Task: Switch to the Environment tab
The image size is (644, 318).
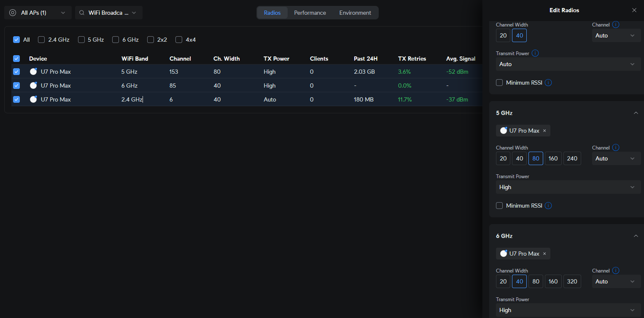Action: click(x=355, y=13)
